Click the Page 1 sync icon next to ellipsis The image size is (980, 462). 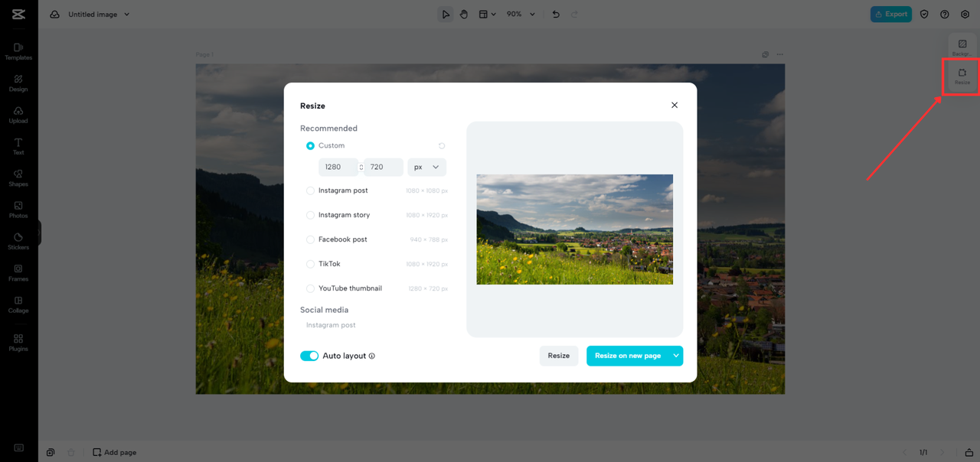(x=765, y=54)
